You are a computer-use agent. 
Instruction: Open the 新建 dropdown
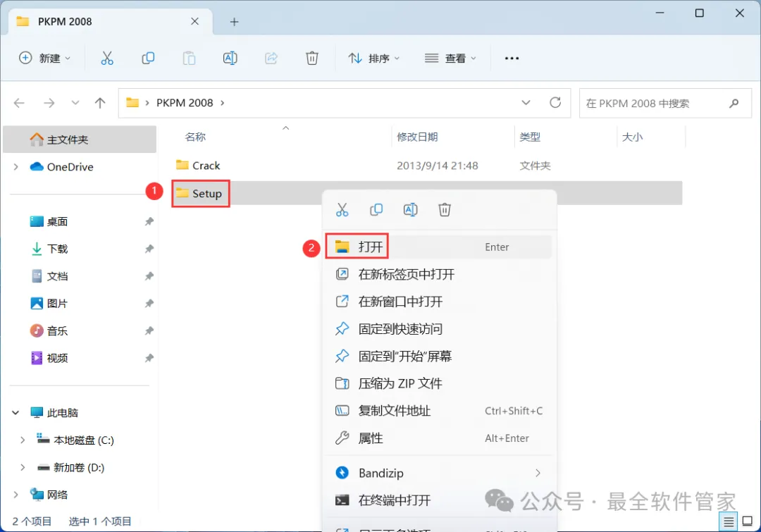pos(44,58)
